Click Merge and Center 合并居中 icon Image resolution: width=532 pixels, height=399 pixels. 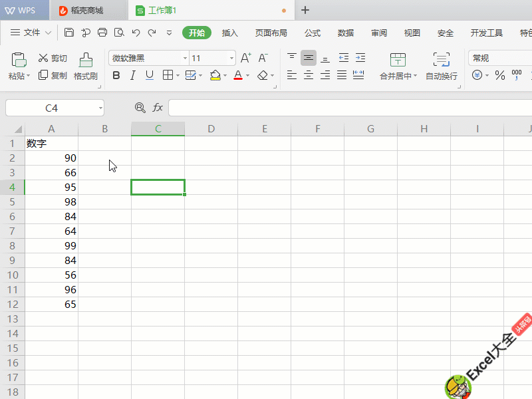(398, 60)
